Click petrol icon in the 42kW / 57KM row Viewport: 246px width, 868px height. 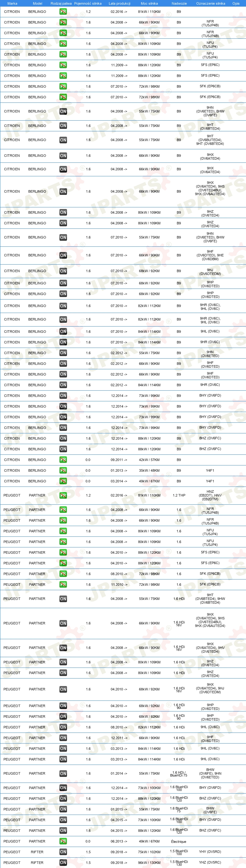tap(63, 459)
